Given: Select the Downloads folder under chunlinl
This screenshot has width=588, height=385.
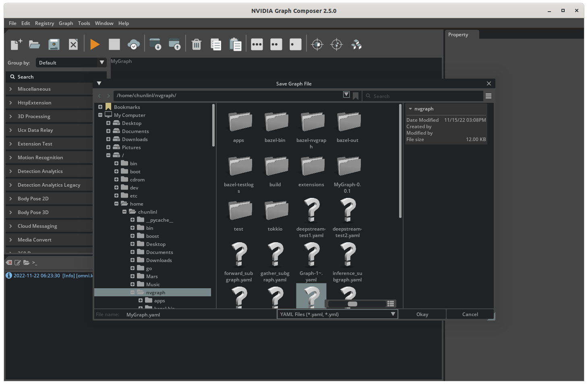Looking at the screenshot, I should tap(159, 260).
